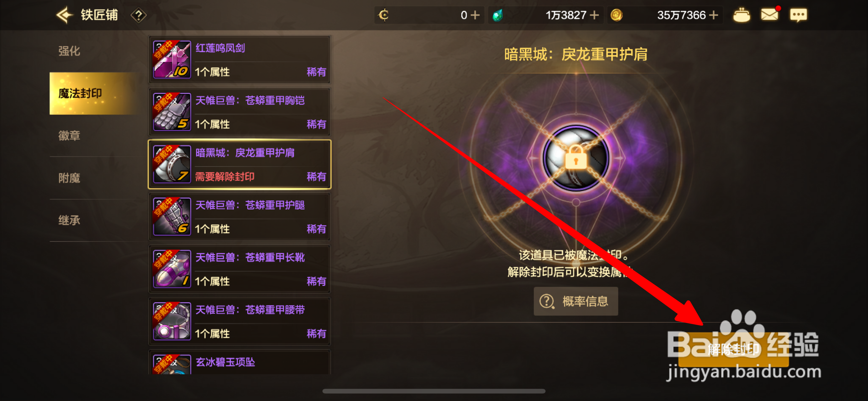Choose 天帷巨兽：苍蟒重甲长靴 item

tap(240, 269)
